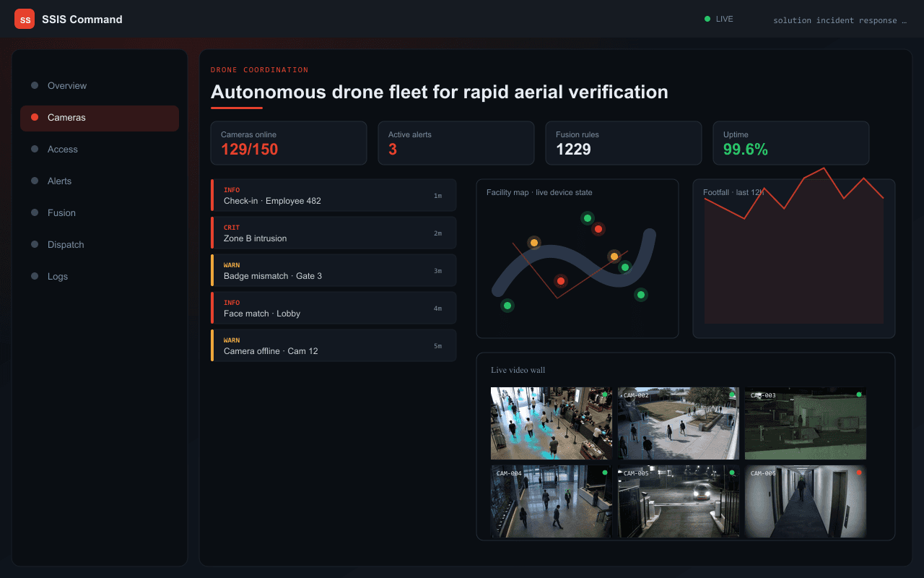The height and width of the screenshot is (578, 924).
Task: Select the Check-in · Employee 482 event
Action: click(x=334, y=195)
